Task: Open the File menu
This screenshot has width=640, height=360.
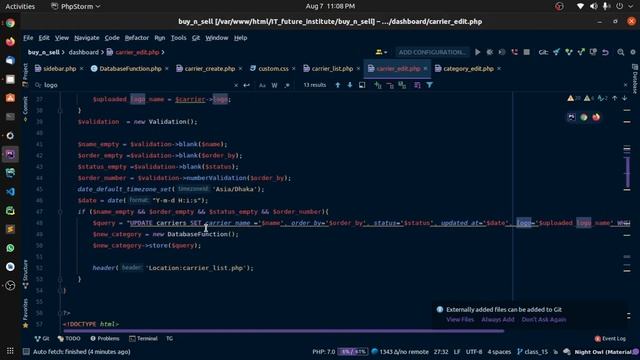Action: point(28,38)
